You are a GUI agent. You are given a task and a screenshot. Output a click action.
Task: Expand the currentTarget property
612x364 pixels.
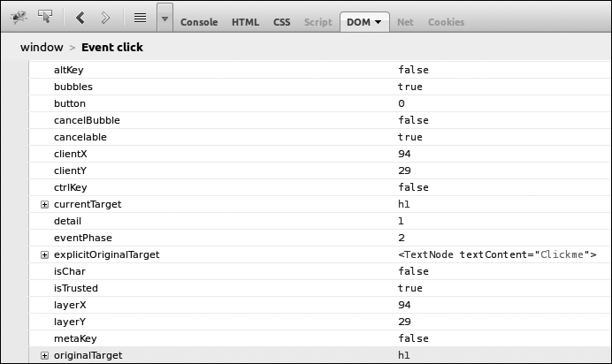tap(44, 205)
